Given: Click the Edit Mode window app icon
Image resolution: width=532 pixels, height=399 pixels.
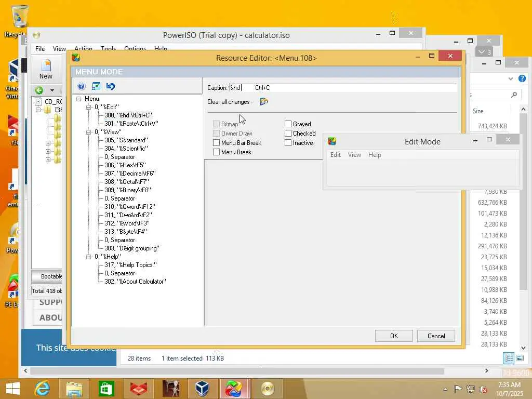Looking at the screenshot, I should coord(332,141).
